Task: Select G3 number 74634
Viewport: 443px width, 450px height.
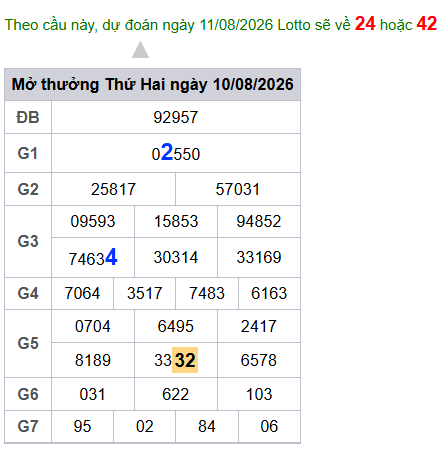Action: tap(93, 258)
